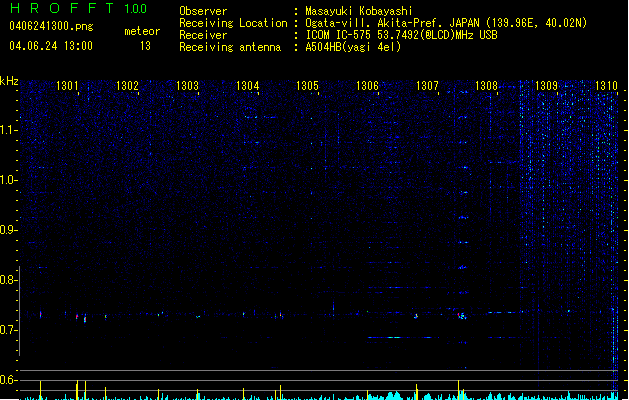Image resolution: width=629 pixels, height=400 pixels.
Task: Click the 1307 time marker
Action: 427,86
